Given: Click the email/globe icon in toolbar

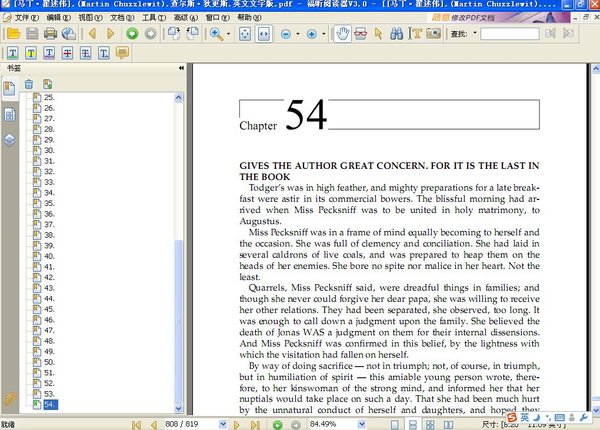Looking at the screenshot, I should point(69,34).
